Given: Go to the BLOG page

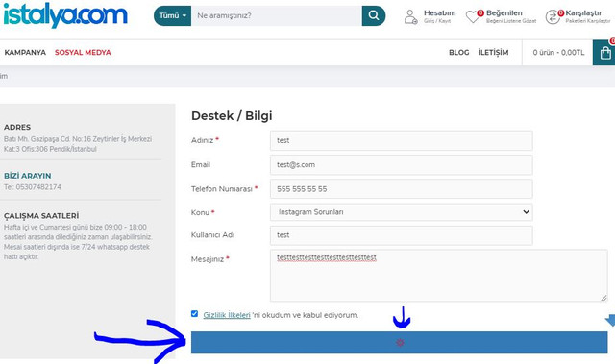Looking at the screenshot, I should point(459,52).
